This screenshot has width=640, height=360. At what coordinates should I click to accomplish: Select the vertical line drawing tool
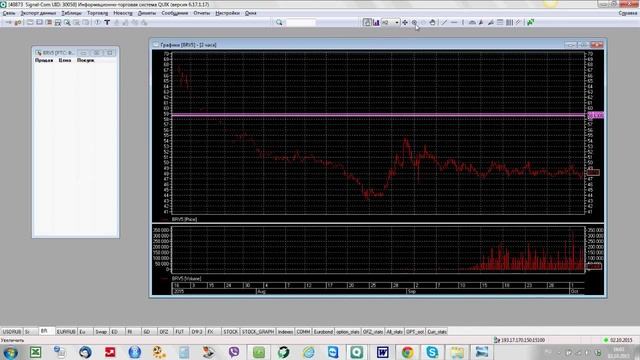[x=463, y=22]
